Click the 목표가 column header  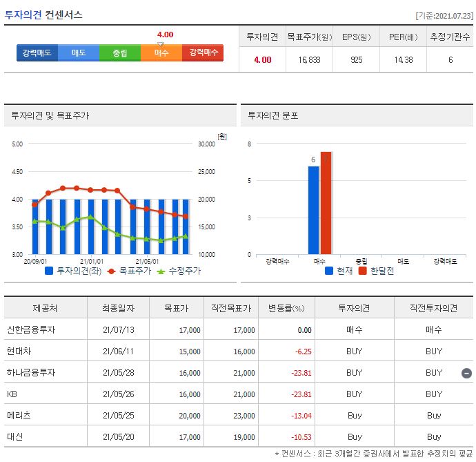[177, 308]
